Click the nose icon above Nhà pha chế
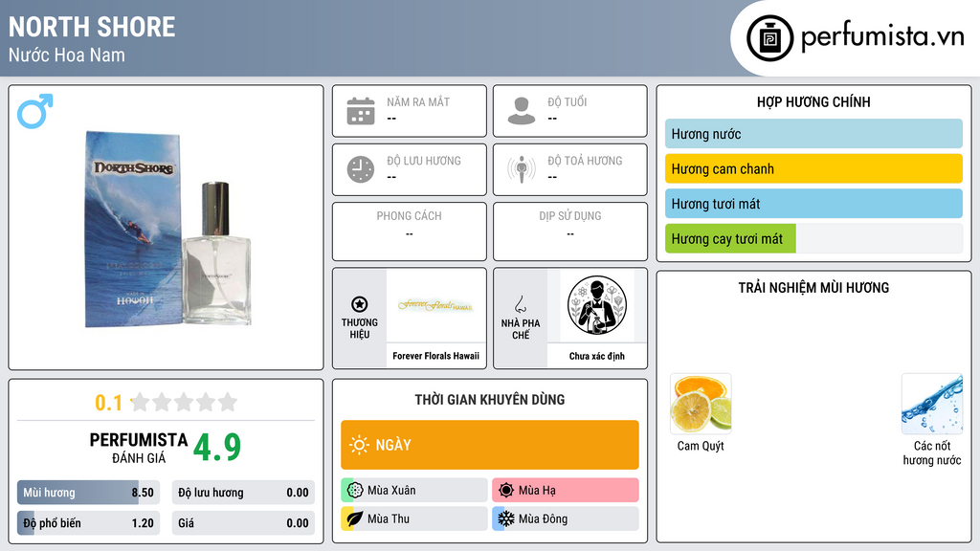Screen dimensions: 980x551 pyautogui.click(x=520, y=304)
